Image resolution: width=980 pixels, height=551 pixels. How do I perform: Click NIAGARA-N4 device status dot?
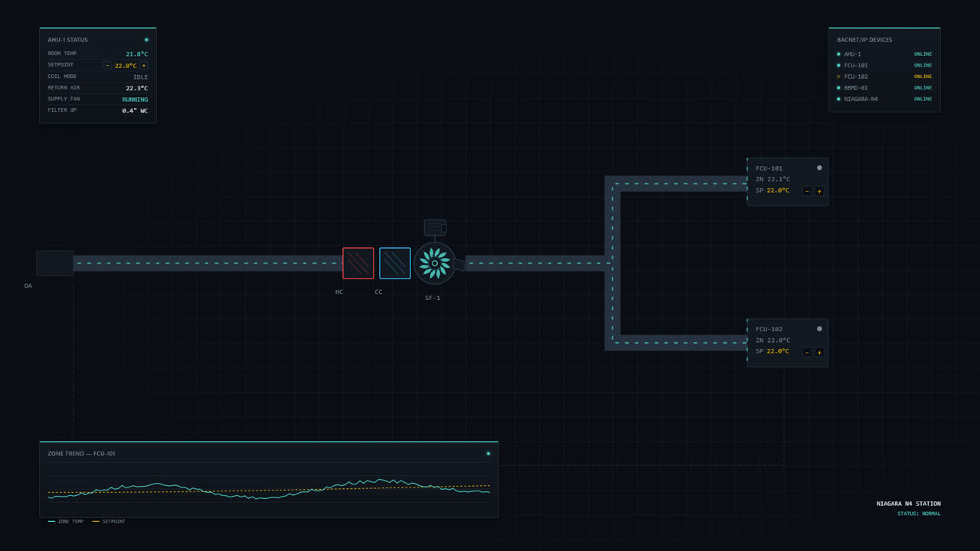[838, 99]
